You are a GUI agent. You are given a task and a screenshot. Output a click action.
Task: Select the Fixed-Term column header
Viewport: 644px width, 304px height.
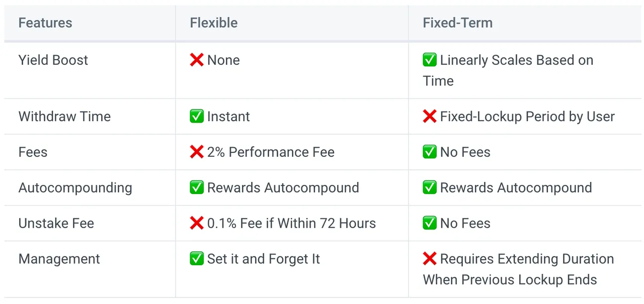[458, 23]
